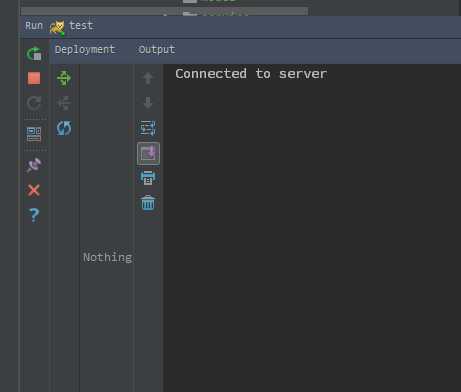Close the run tab with red X
Image resolution: width=461 pixels, height=392 pixels.
click(34, 190)
